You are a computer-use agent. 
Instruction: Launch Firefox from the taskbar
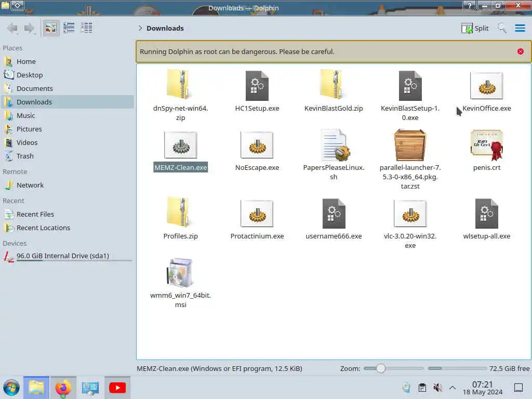(63, 388)
